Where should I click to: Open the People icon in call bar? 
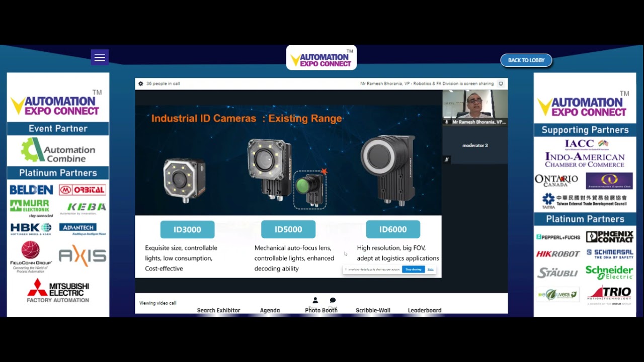click(315, 300)
